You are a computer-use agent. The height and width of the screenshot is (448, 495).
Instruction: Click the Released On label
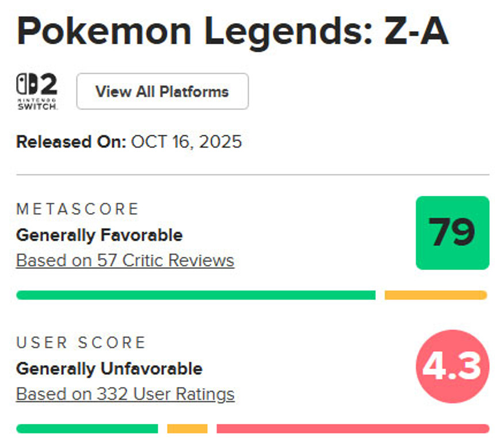click(71, 142)
